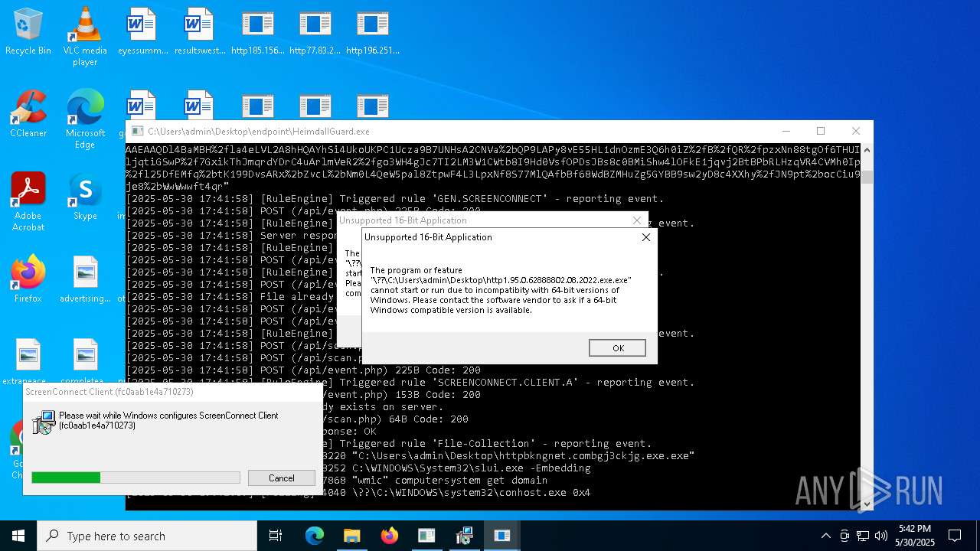
Task: Click the HeimdallGuard.exe console title bar icon
Action: [137, 132]
